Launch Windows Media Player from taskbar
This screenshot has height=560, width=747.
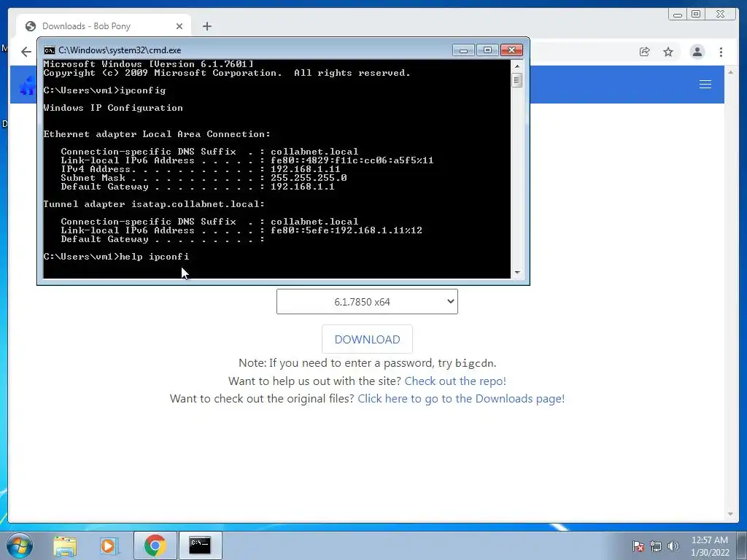pyautogui.click(x=109, y=545)
